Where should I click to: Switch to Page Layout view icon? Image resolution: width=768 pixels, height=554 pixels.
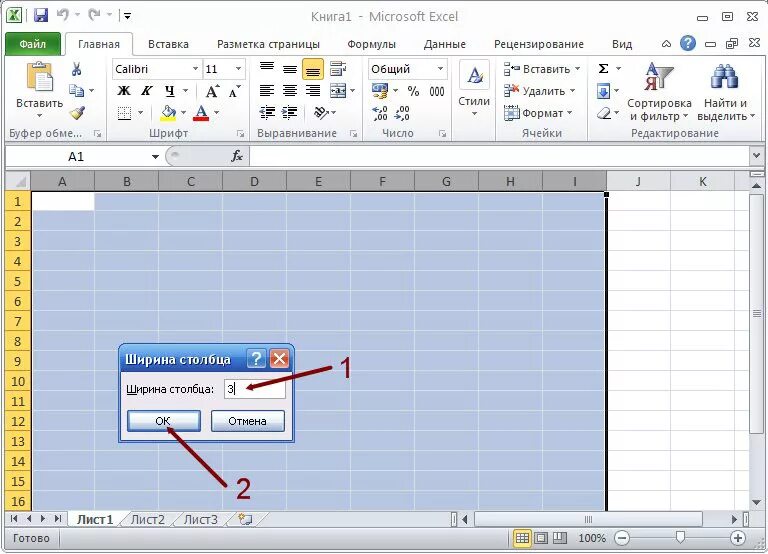[541, 538]
